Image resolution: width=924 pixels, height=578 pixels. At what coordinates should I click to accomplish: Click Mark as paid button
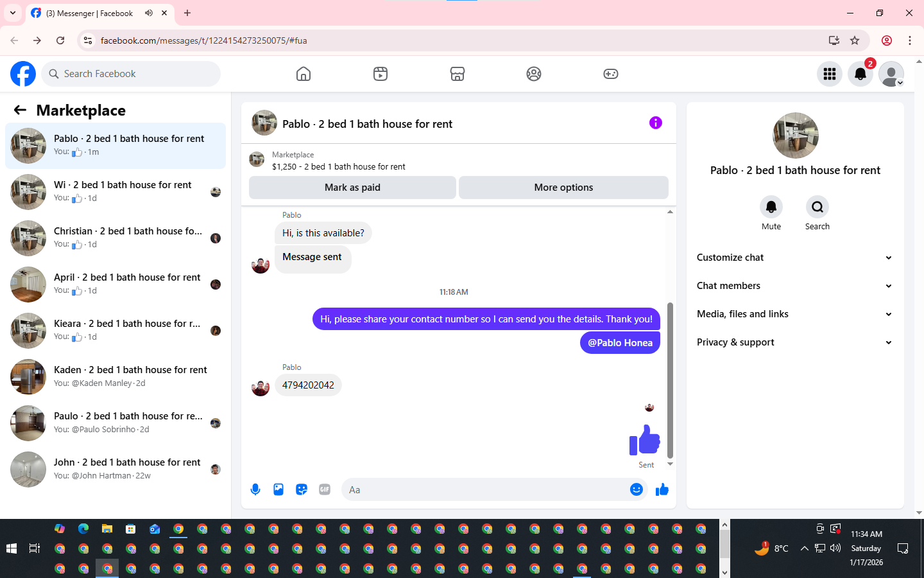click(352, 188)
